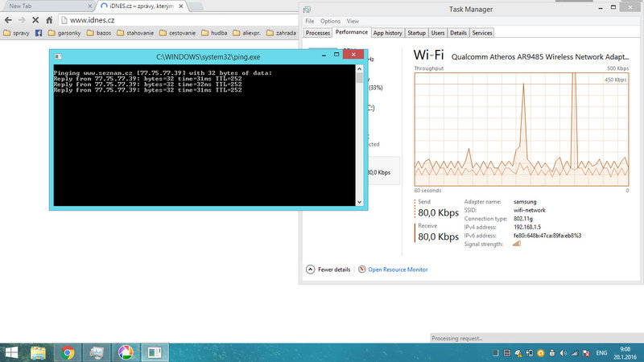The width and height of the screenshot is (644, 362).
Task: Open Picasa from the taskbar
Action: click(x=126, y=352)
